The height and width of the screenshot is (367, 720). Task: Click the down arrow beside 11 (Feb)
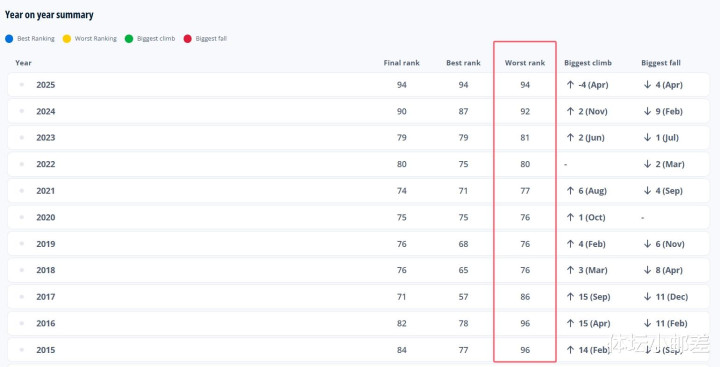coord(647,323)
